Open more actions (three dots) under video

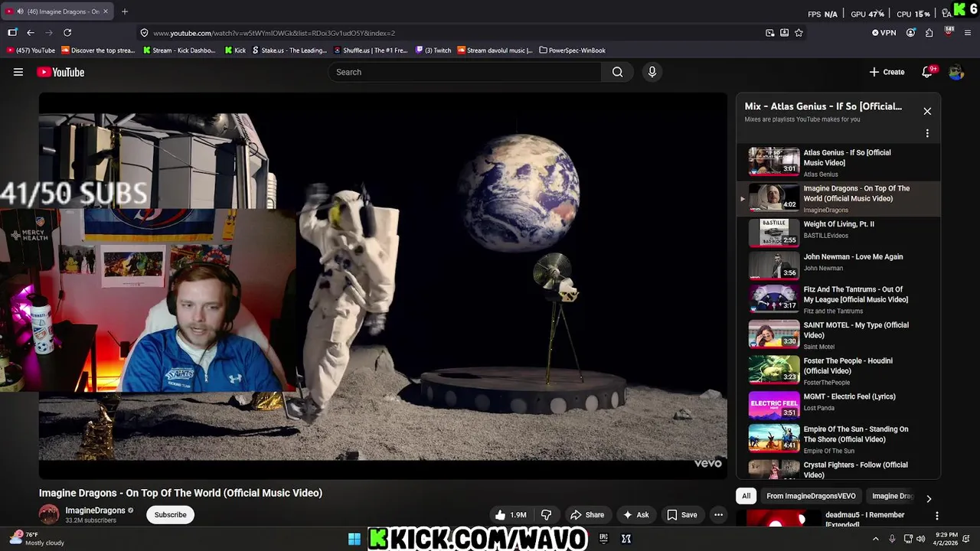(x=718, y=515)
